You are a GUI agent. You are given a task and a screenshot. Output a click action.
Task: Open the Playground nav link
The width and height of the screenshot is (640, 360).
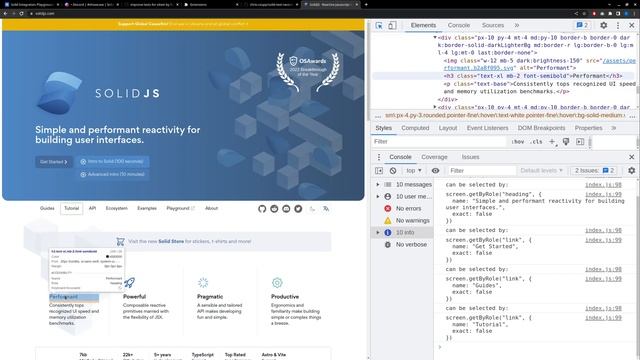click(180, 208)
